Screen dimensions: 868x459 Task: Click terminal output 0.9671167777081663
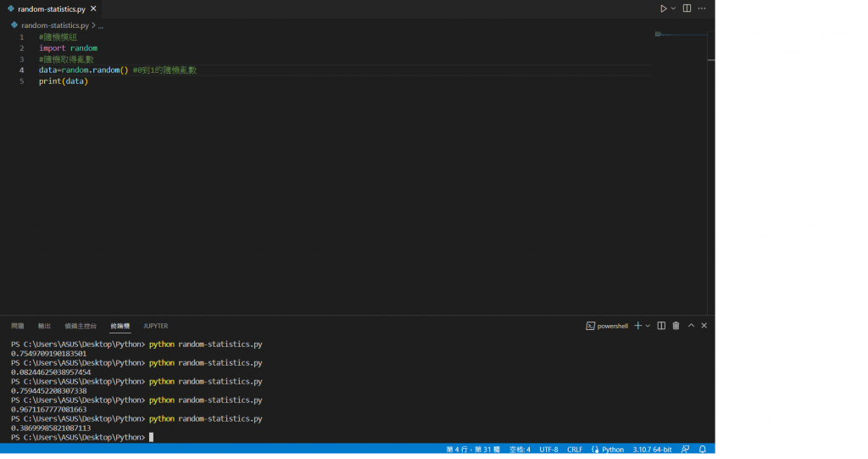pyautogui.click(x=48, y=410)
